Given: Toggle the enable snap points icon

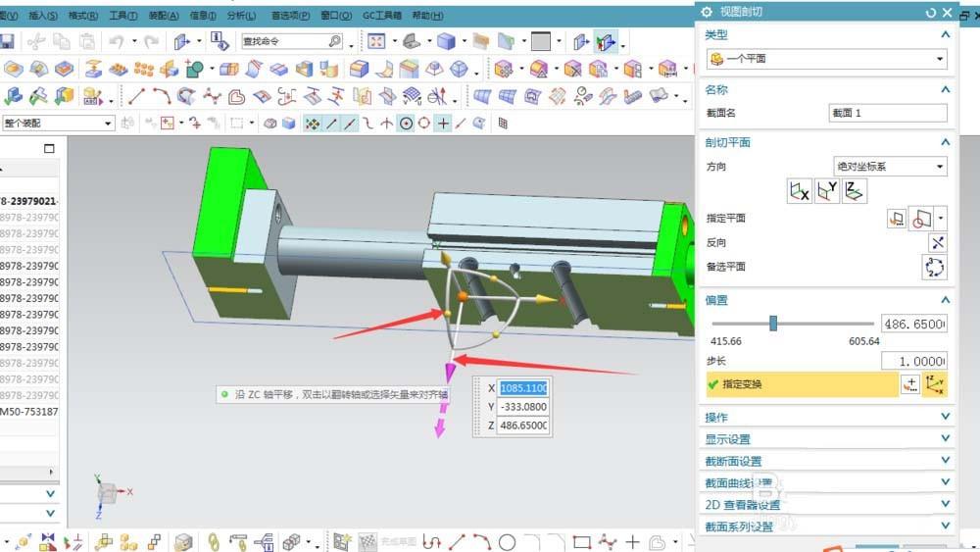Looking at the screenshot, I should (312, 124).
